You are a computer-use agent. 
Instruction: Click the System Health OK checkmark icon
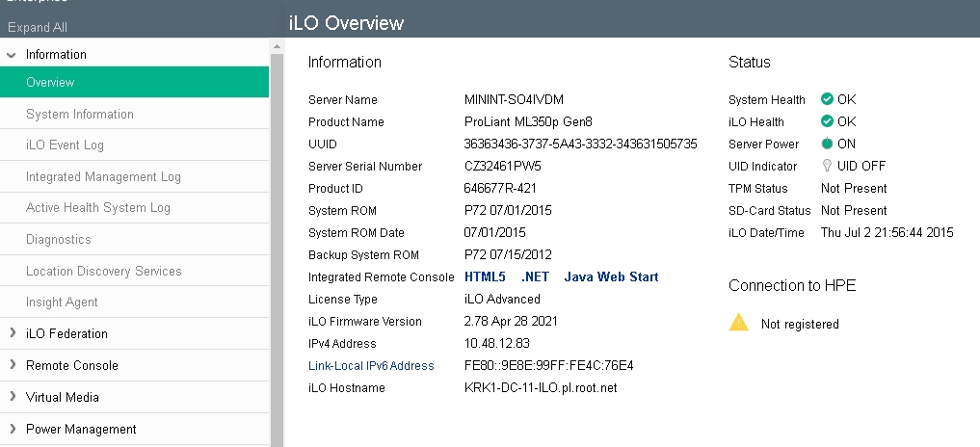(827, 99)
